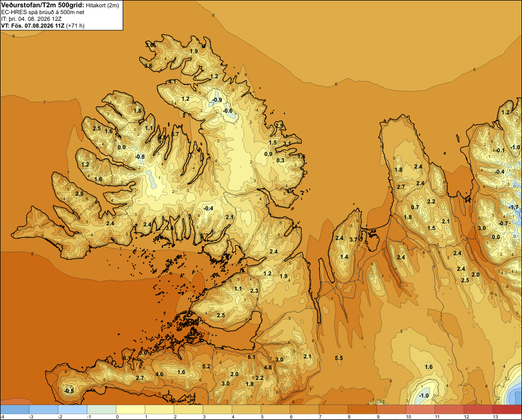Select the 4.8 temperature label
Viewport: 522px width, 420px height.
(268, 368)
